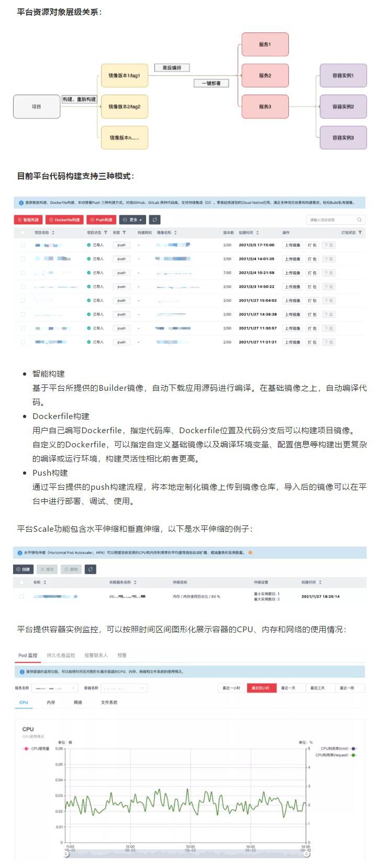Check the row created 2021/2/4 10:21:59
The height and width of the screenshot is (868, 380).
[23, 273]
